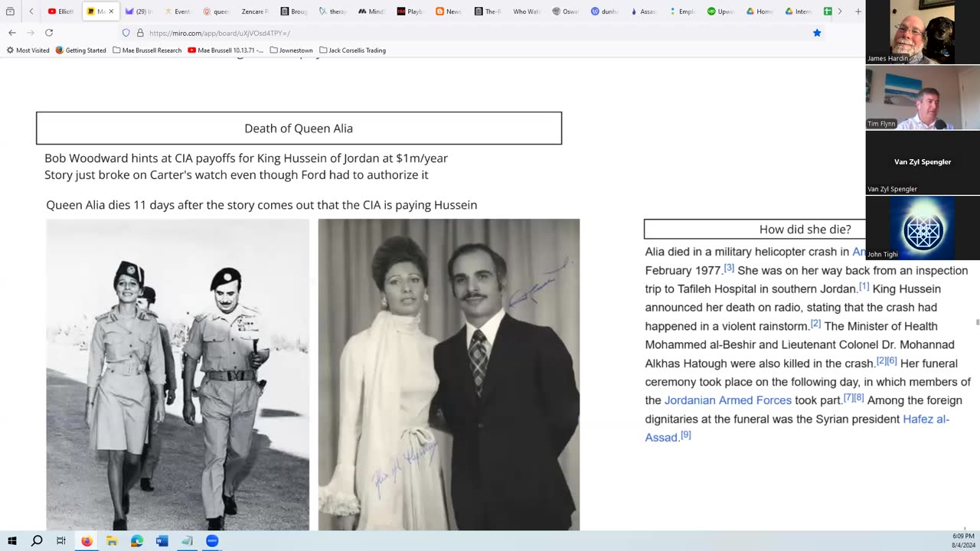Select the black-and-white military uniform photo
This screenshot has height=551, width=980.
[178, 374]
